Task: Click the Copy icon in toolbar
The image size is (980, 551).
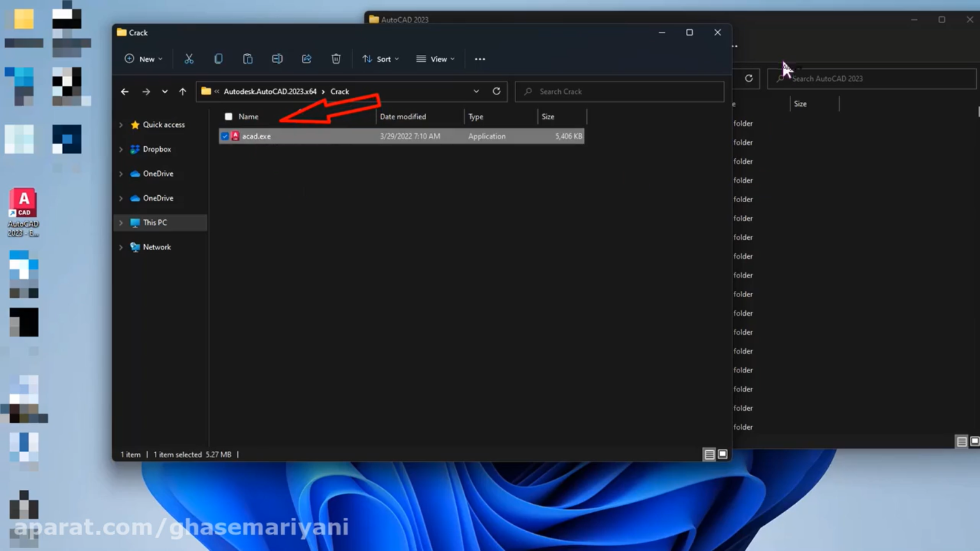Action: click(218, 59)
